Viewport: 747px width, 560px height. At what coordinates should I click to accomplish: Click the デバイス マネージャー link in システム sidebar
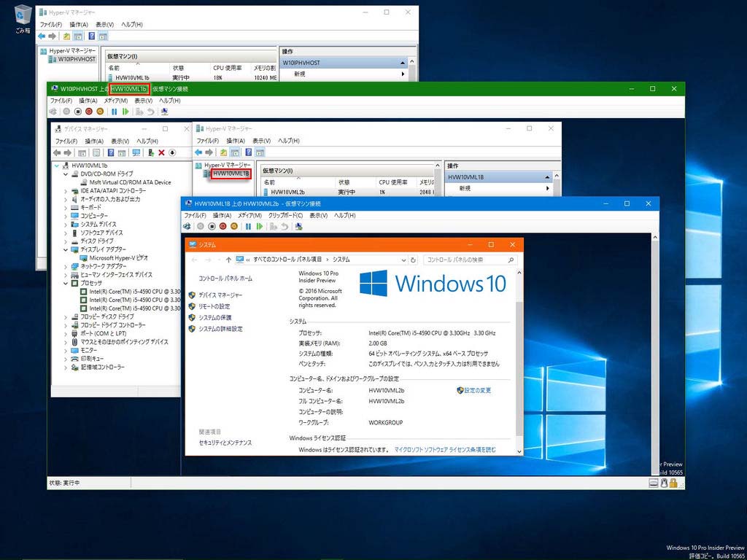(x=220, y=295)
